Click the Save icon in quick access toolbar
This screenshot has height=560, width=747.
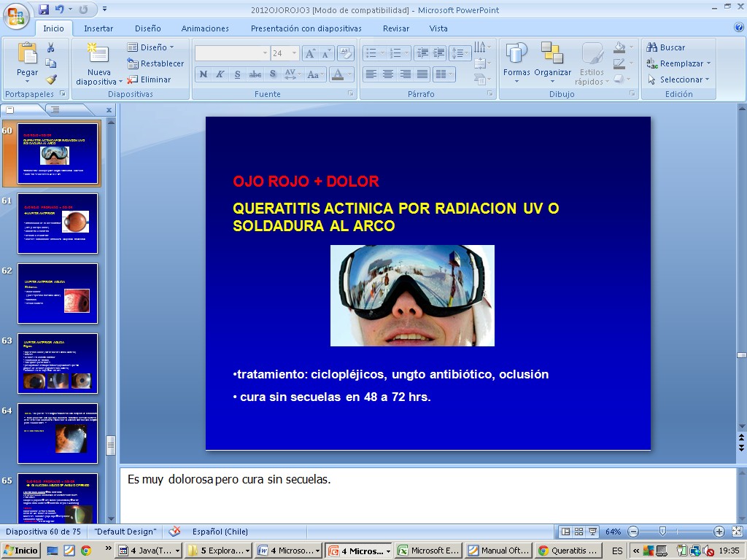(44, 9)
